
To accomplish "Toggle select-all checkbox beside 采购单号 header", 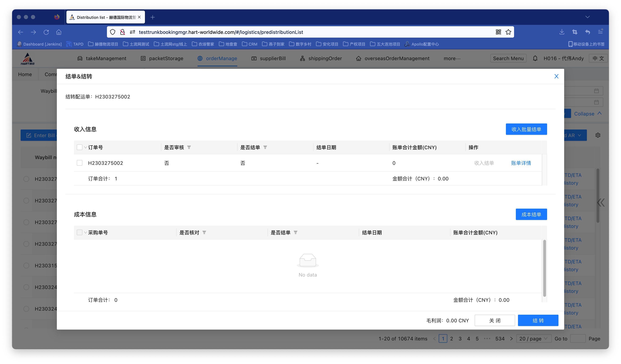I will pyautogui.click(x=79, y=232).
